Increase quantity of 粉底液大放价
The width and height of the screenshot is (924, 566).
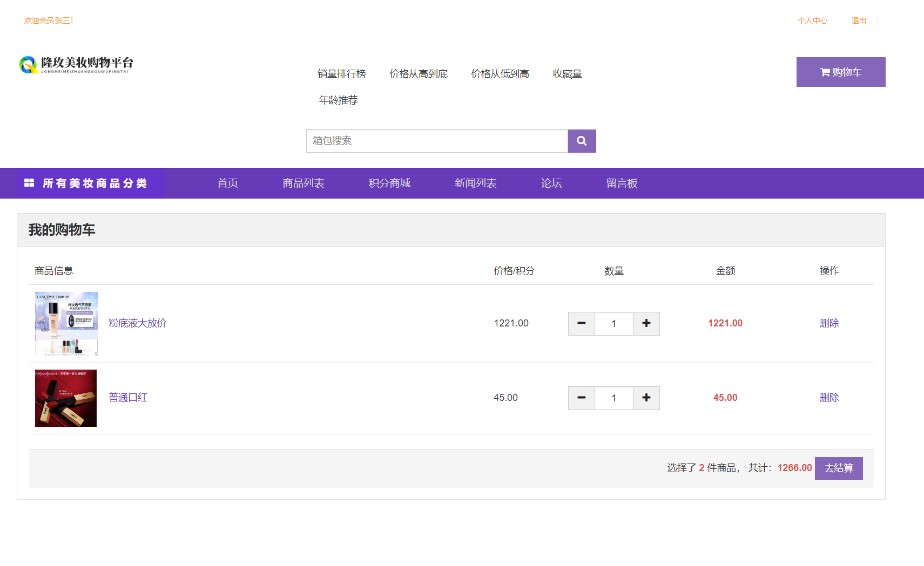(646, 324)
